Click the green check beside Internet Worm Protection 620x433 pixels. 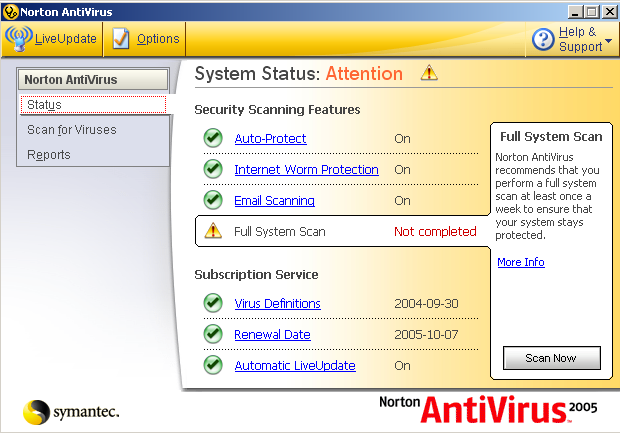point(213,169)
